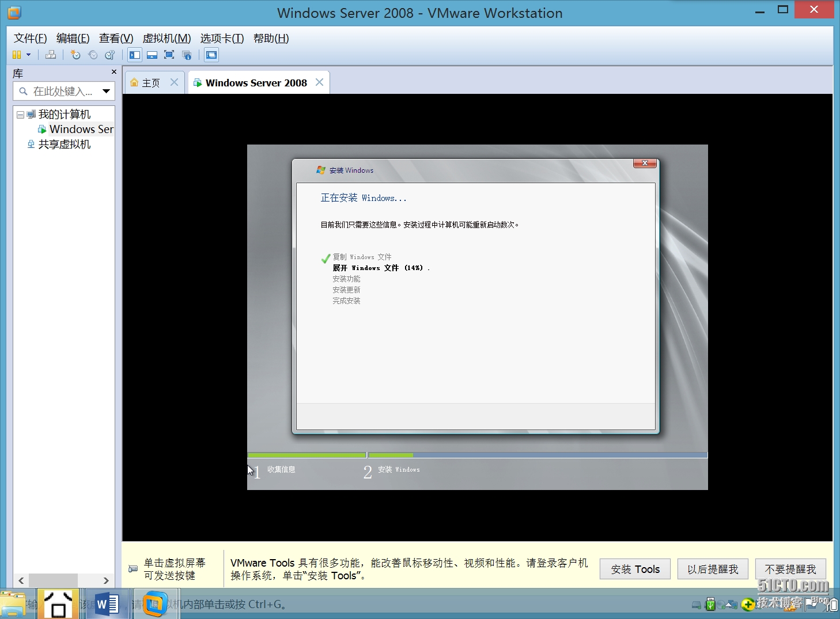Select 我的计算机 in the library tree

click(64, 114)
